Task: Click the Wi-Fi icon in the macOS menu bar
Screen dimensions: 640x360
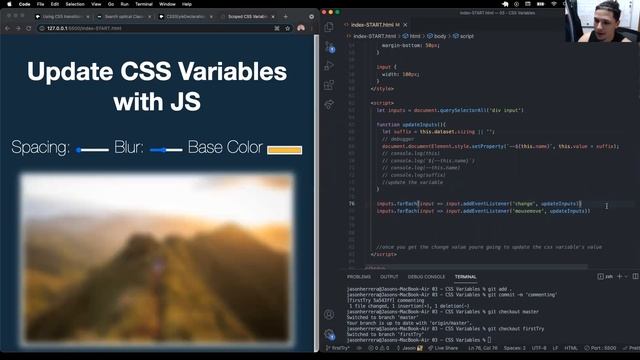Action: point(554,4)
